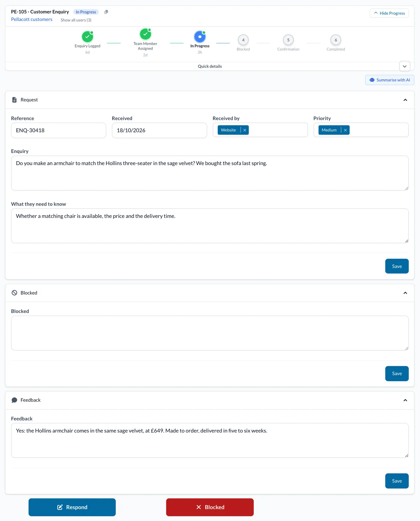This screenshot has width=420, height=521.
Task: Save the Blocked section
Action: 397,374
